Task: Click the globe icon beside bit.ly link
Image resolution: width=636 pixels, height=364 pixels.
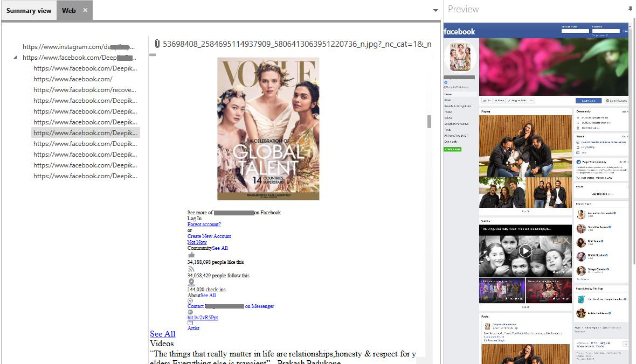Action: click(190, 312)
